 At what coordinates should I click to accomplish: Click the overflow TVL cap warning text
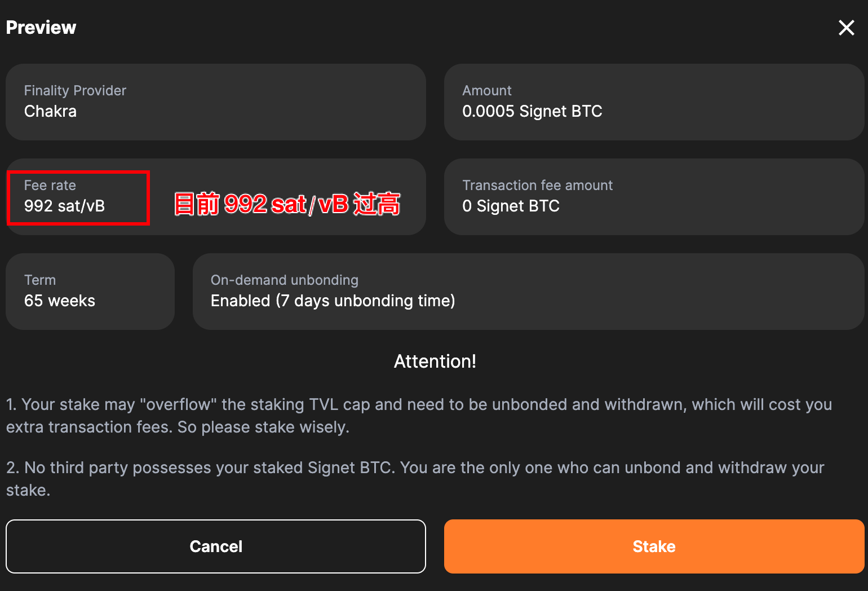(419, 416)
